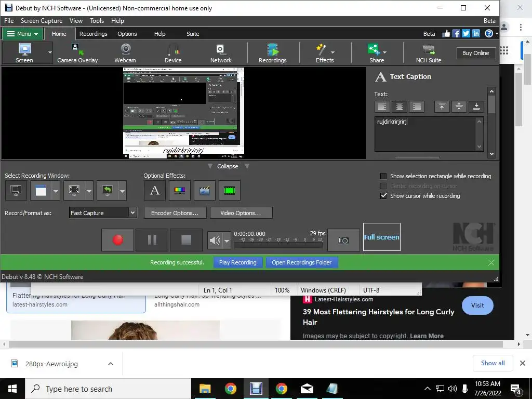Switch to the Options tab

point(127,34)
